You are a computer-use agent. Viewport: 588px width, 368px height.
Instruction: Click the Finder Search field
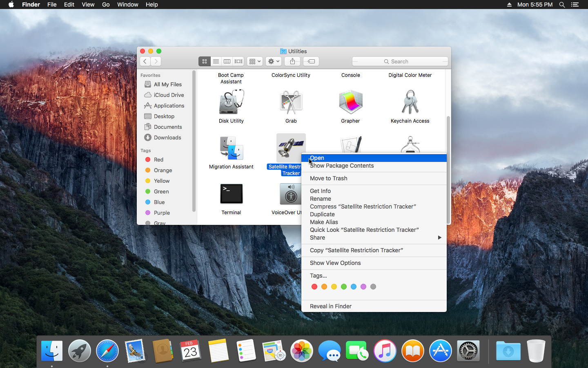400,61
